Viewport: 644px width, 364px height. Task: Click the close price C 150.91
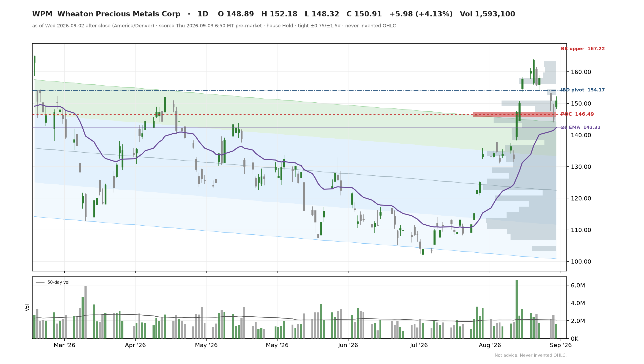click(x=364, y=14)
